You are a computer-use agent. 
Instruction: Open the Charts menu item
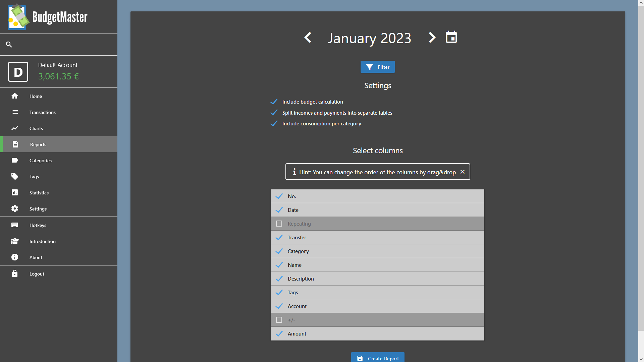tap(59, 128)
